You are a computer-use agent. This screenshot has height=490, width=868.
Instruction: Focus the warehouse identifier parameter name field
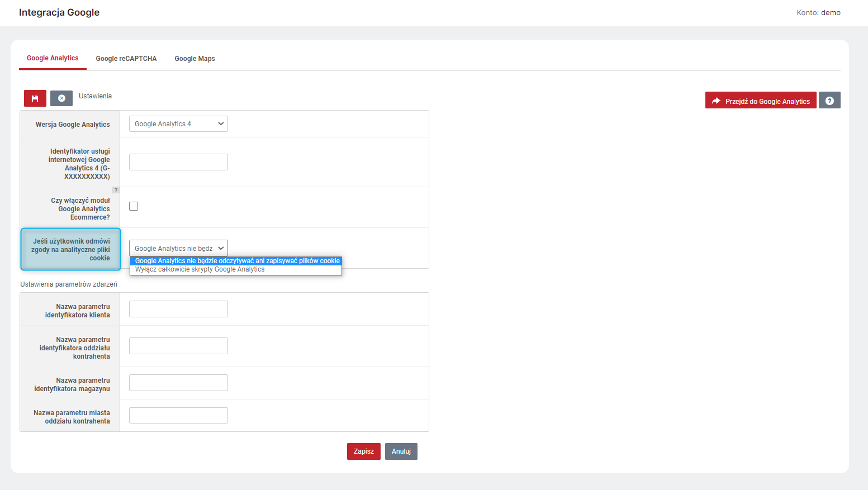pyautogui.click(x=178, y=383)
